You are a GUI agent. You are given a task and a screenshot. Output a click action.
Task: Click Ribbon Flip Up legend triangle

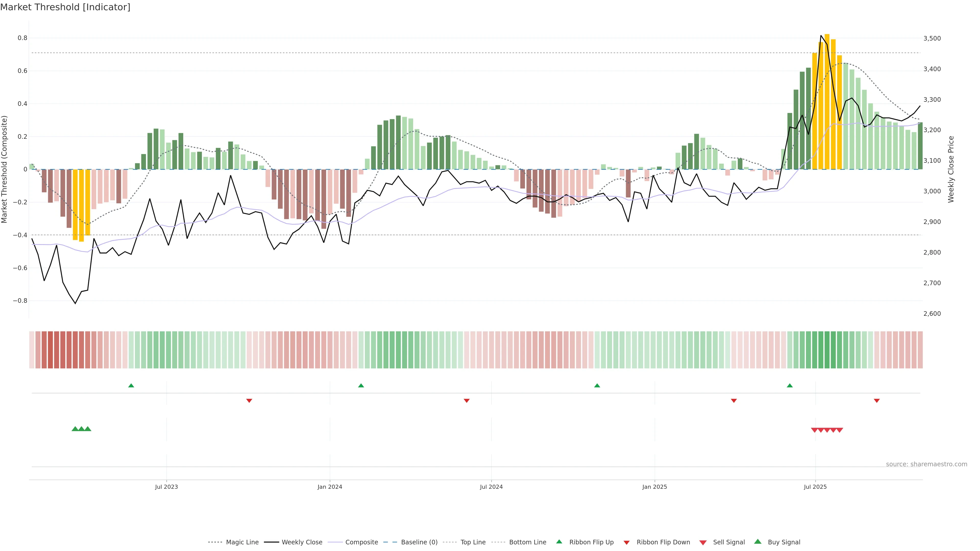559,542
